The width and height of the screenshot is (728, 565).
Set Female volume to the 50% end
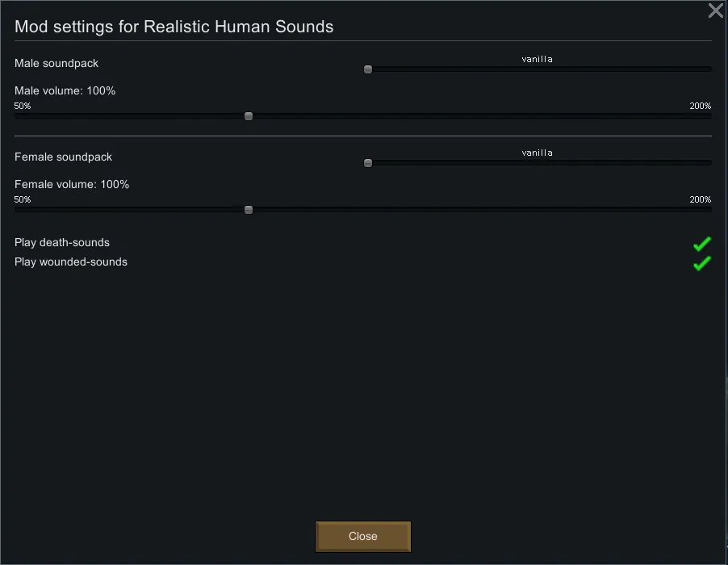(18, 210)
